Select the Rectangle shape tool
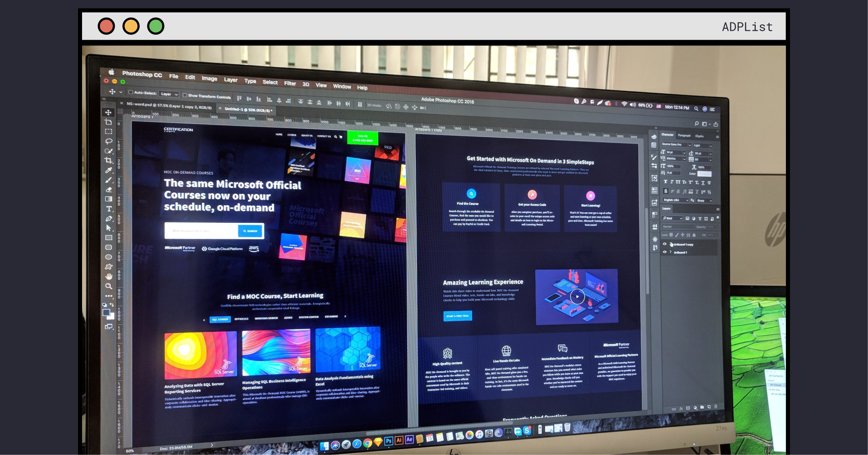Viewport: 868px width, 455px height. [108, 238]
